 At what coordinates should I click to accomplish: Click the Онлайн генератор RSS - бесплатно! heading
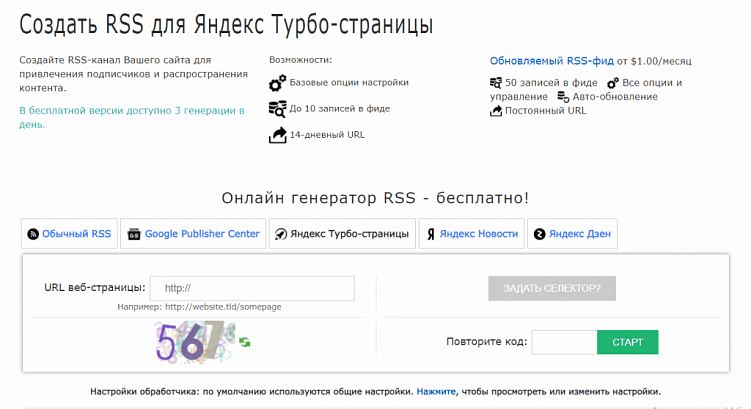point(375,198)
